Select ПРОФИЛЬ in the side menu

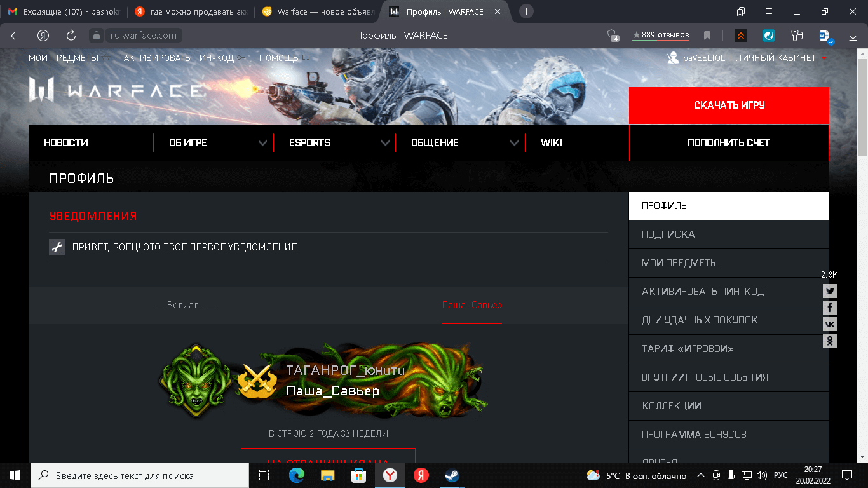(729, 206)
